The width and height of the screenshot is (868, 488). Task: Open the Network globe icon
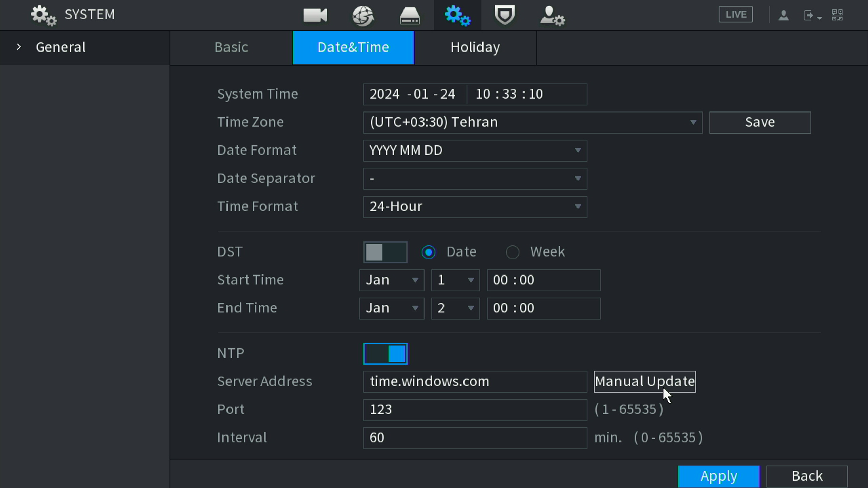point(363,15)
